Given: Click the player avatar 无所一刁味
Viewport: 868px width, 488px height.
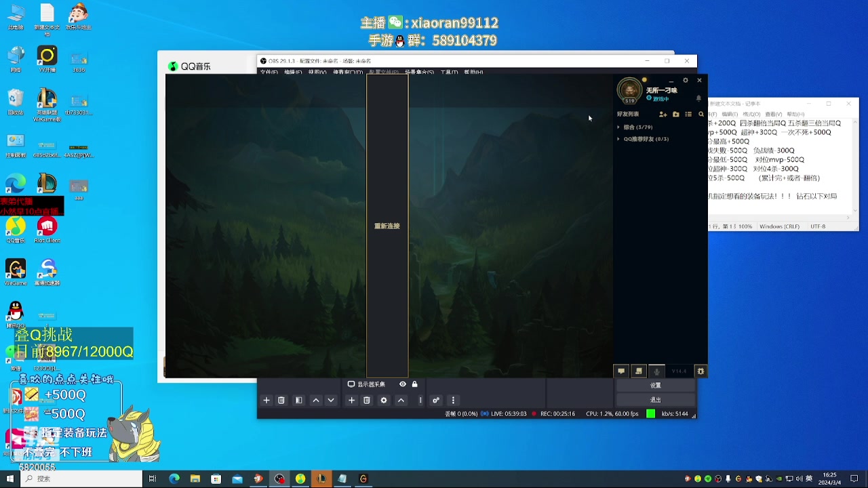Looking at the screenshot, I should coord(629,89).
